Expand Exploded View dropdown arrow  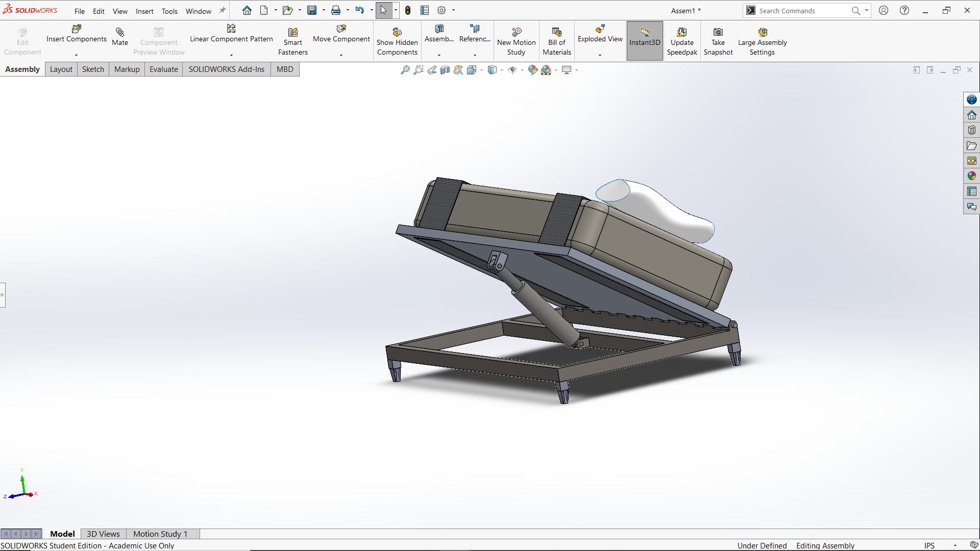click(x=600, y=55)
